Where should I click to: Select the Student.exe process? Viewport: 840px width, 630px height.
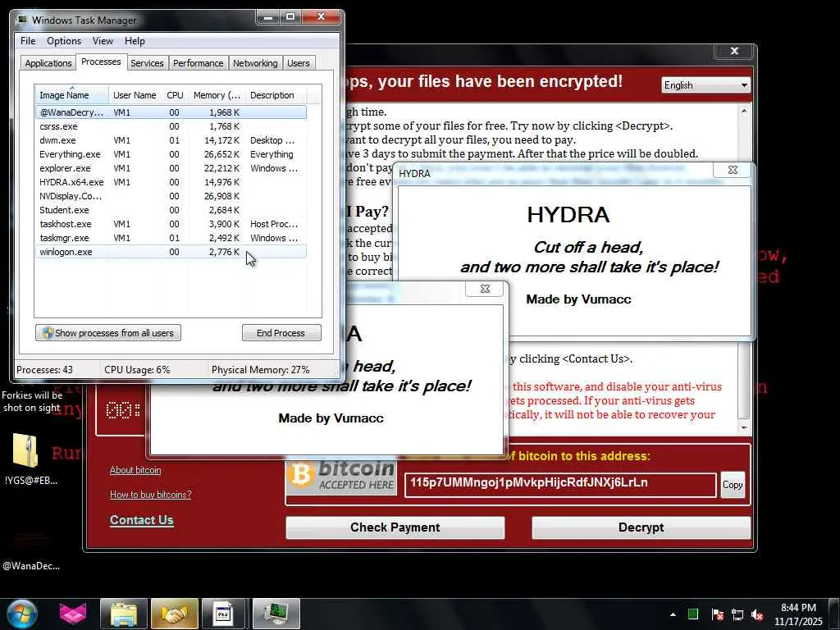(x=171, y=210)
